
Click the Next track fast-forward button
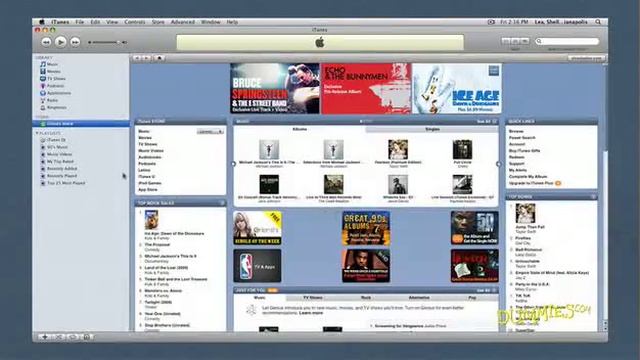pos(75,42)
